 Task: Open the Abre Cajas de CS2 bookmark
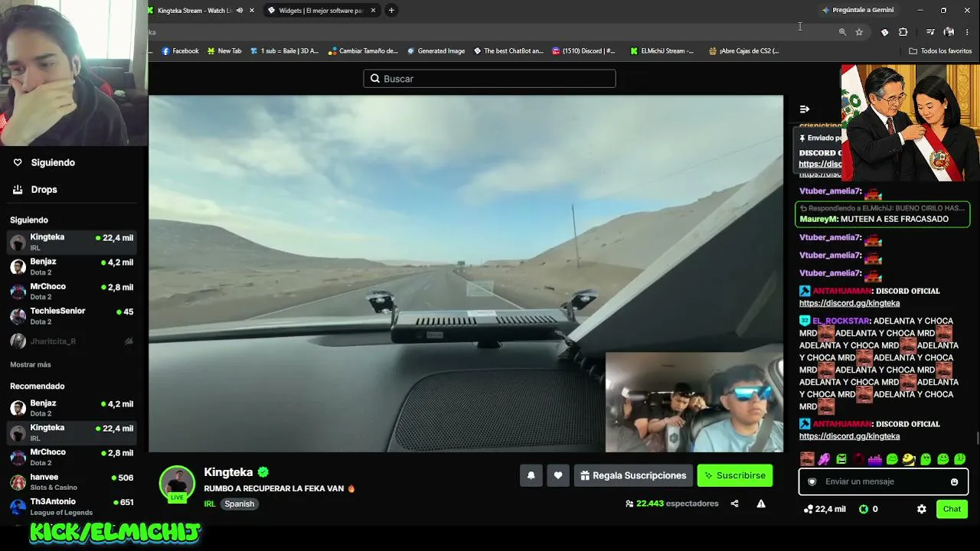(743, 51)
